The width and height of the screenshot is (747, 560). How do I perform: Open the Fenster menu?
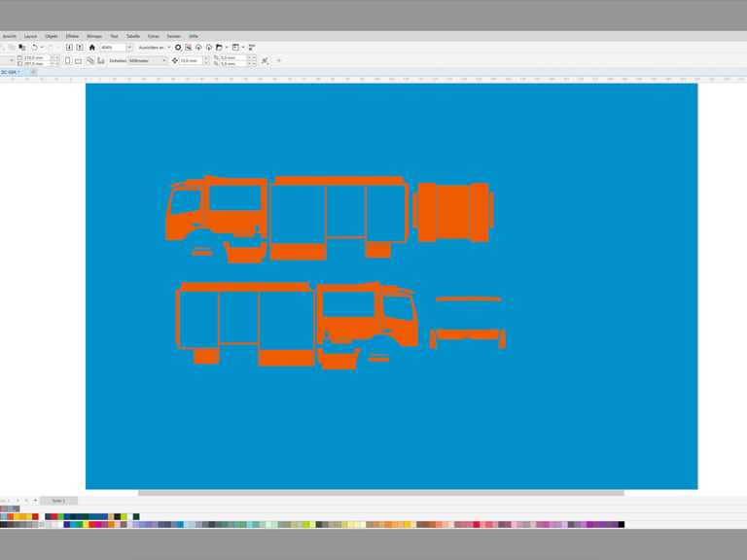[174, 36]
